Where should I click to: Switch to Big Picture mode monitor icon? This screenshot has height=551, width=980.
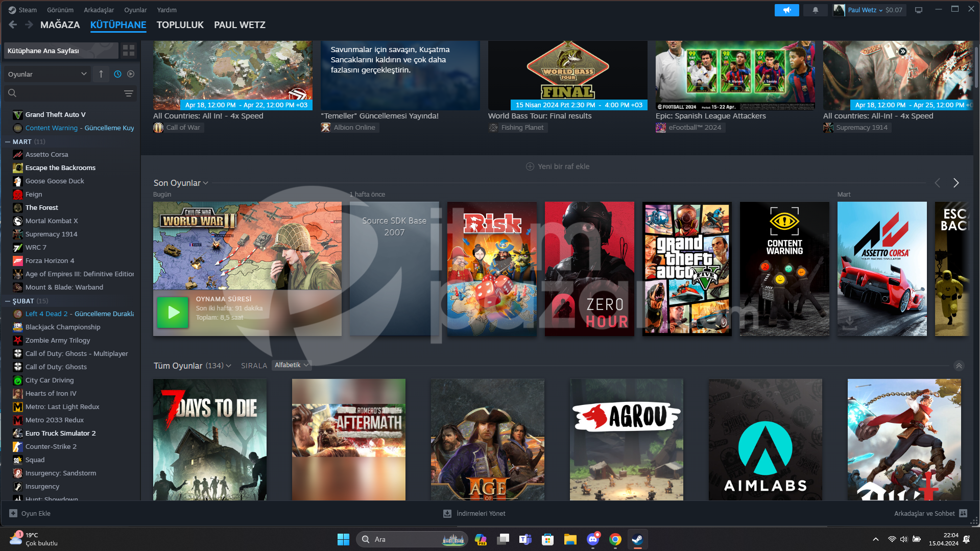click(919, 10)
